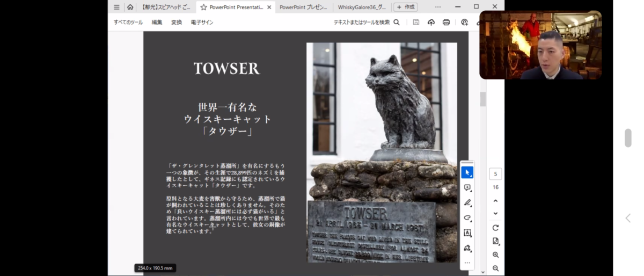Zoom in with the magnifier plus
Image resolution: width=644 pixels, height=276 pixels.
pyautogui.click(x=495, y=255)
